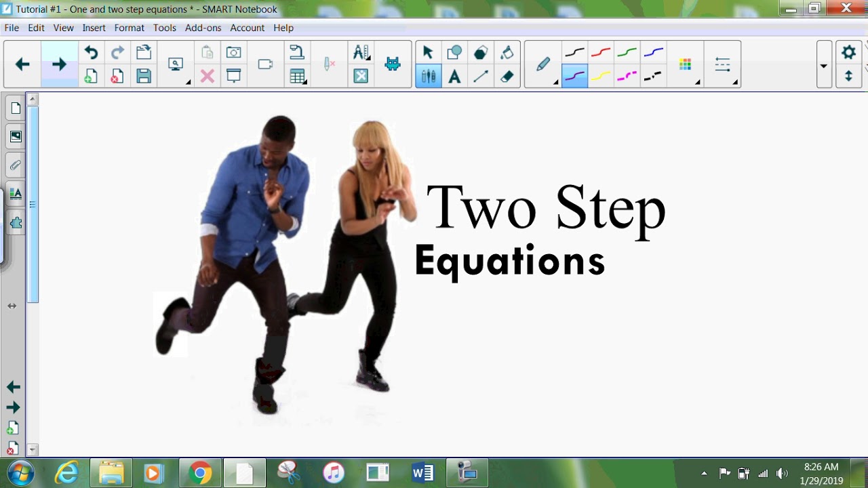
Task: Open the Add-ons menu
Action: (x=203, y=28)
